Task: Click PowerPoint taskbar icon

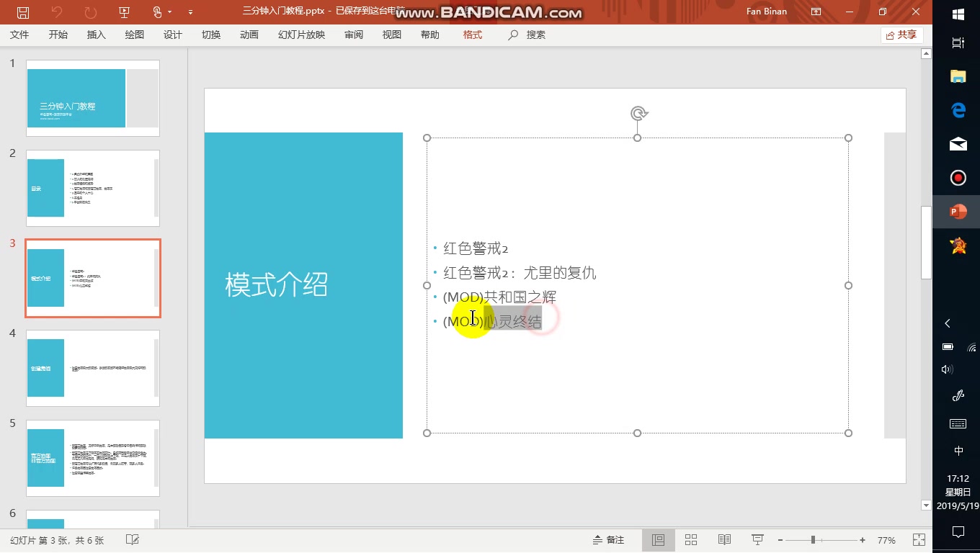Action: click(958, 212)
